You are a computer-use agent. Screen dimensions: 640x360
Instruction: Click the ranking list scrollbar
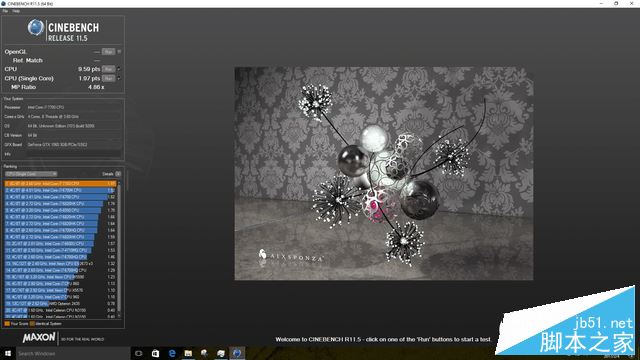119,249
